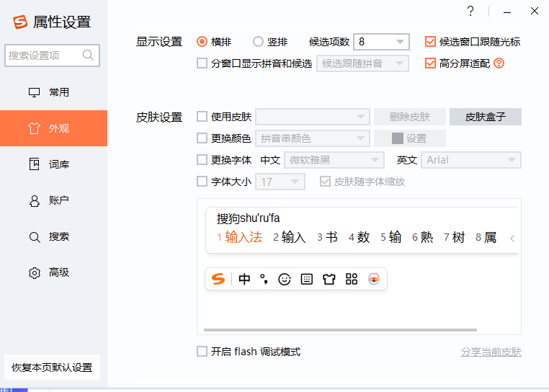This screenshot has width=549, height=392.
Task: Expand the skin selection dropdown
Action: click(x=313, y=117)
